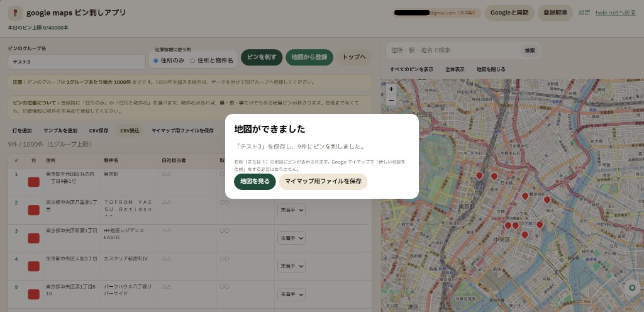644x312 pixels.
Task: Click the 本日のピン上限 0/40000本 text
Action: point(38,28)
